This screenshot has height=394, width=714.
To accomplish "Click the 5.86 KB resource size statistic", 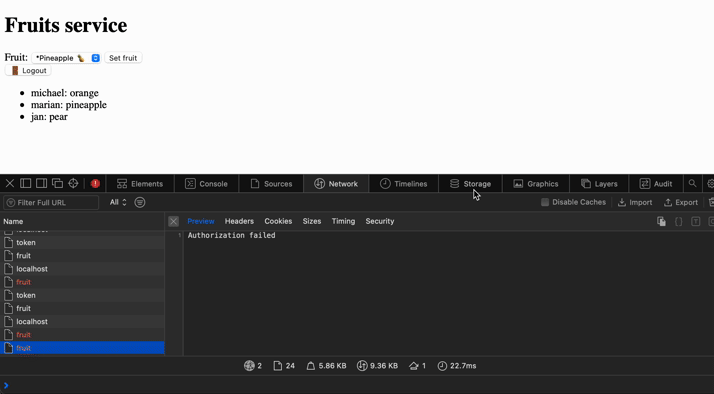I will tap(326, 366).
